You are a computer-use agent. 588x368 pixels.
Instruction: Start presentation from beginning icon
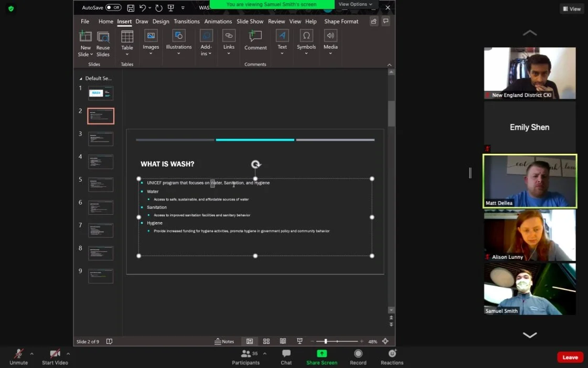point(170,7)
